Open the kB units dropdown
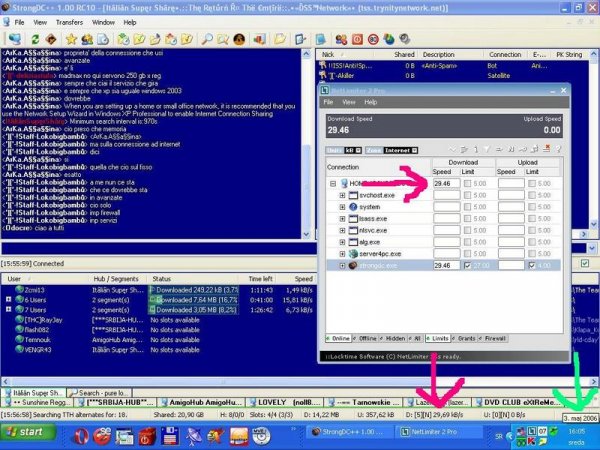 coord(358,150)
